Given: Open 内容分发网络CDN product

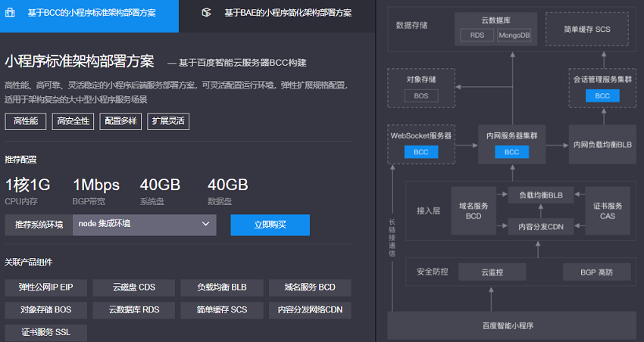Looking at the screenshot, I should [x=310, y=310].
